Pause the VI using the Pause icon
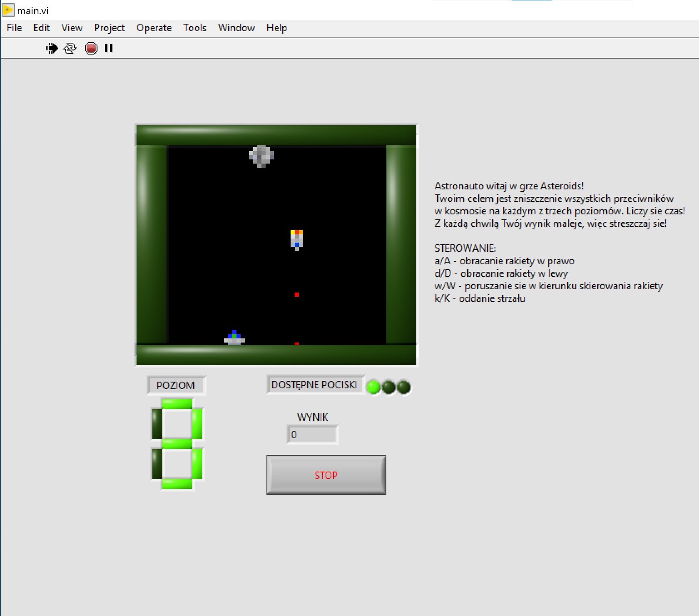 click(108, 48)
